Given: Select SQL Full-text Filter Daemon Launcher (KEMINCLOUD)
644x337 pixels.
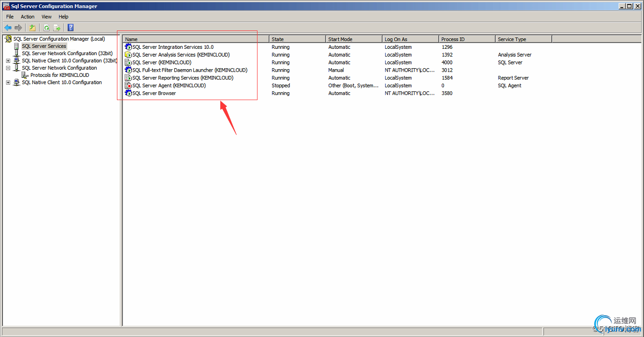Looking at the screenshot, I should coord(190,70).
